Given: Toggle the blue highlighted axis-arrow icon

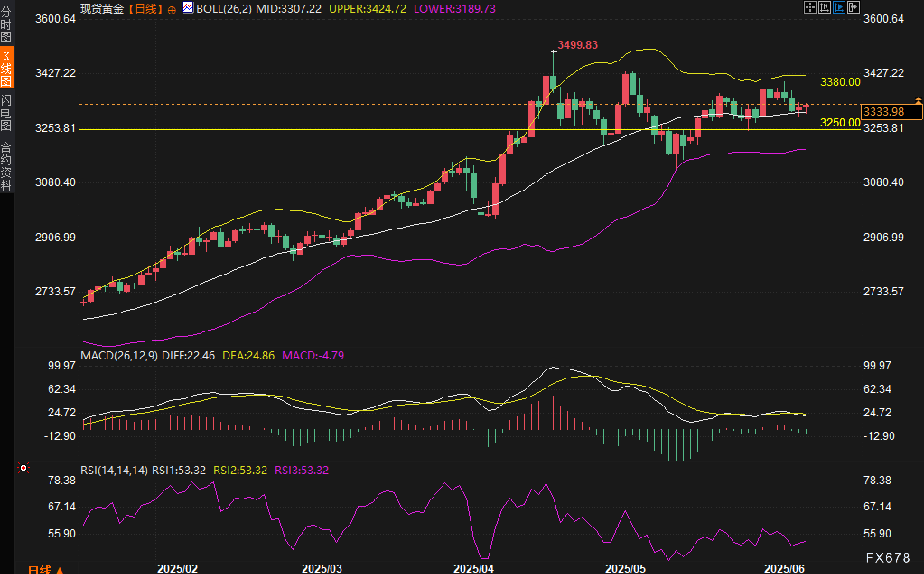Looking at the screenshot, I should [x=839, y=7].
